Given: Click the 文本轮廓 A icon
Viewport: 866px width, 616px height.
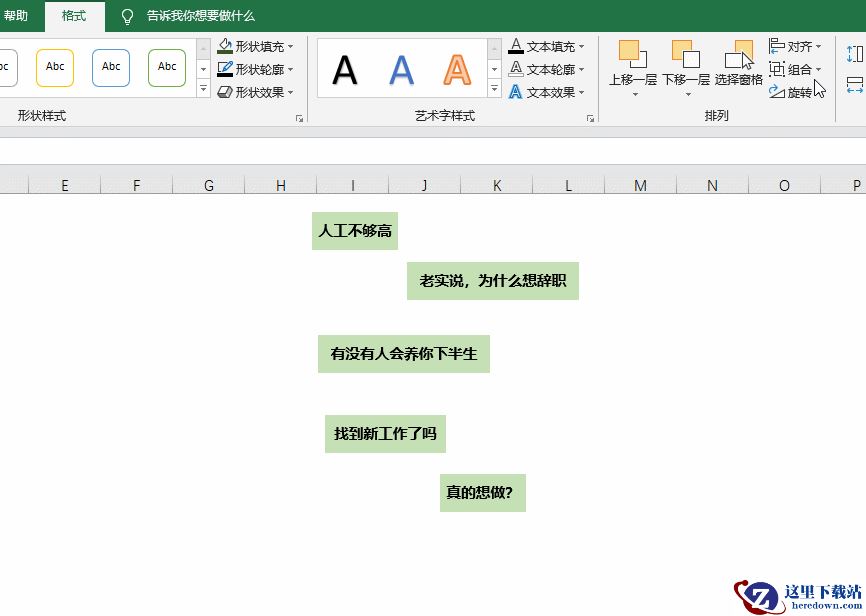Looking at the screenshot, I should pyautogui.click(x=516, y=69).
